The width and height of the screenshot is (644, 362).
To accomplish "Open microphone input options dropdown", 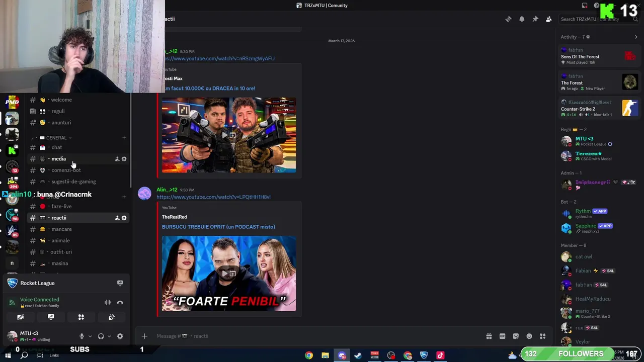I will pos(90,336).
